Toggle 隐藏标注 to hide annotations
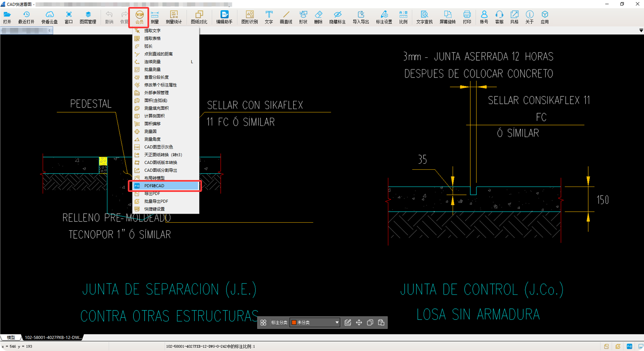The width and height of the screenshot is (644, 351). click(337, 17)
